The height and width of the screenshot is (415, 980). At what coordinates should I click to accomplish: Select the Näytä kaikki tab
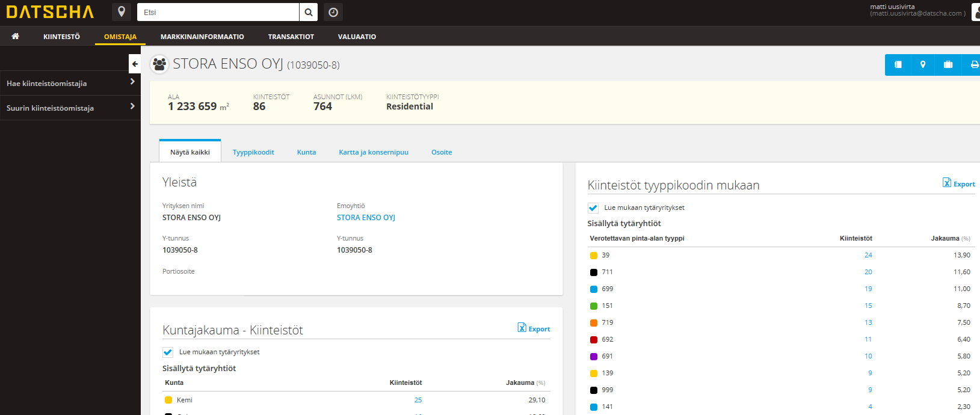click(190, 152)
